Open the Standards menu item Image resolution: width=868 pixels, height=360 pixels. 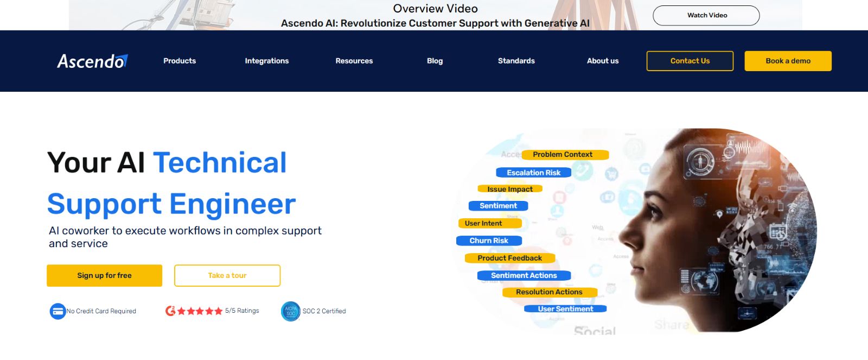tap(516, 61)
